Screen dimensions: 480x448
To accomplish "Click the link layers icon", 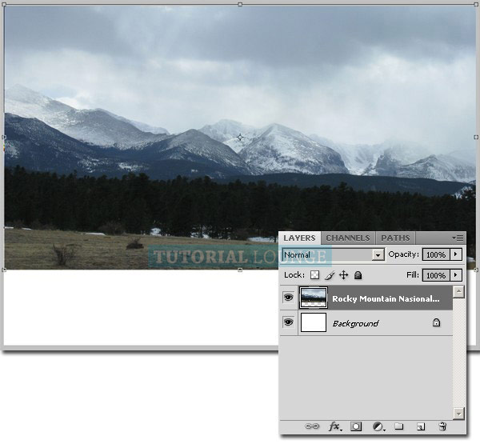I will [312, 427].
